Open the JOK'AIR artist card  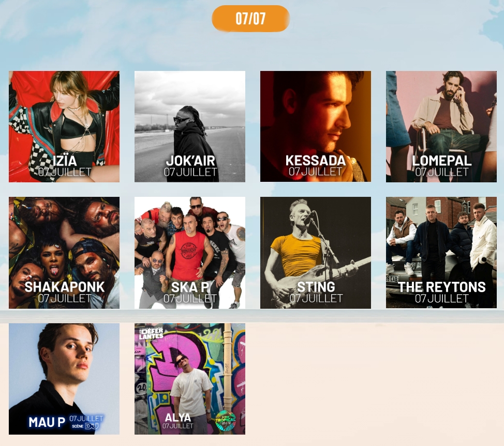point(189,126)
